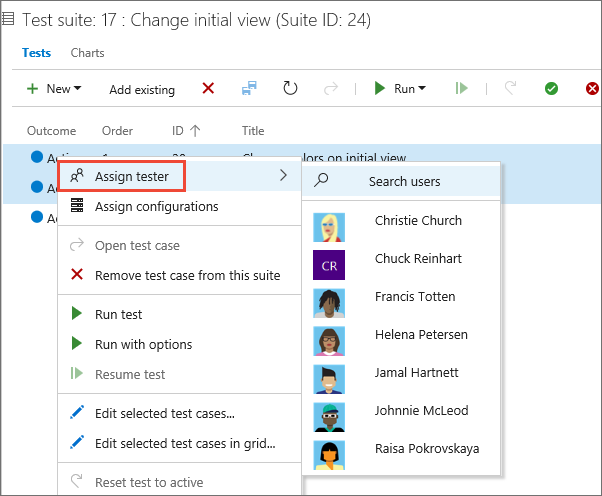Choose Edit selected test cases in grid
Screen dimensions: 602x496
pyautogui.click(x=185, y=442)
